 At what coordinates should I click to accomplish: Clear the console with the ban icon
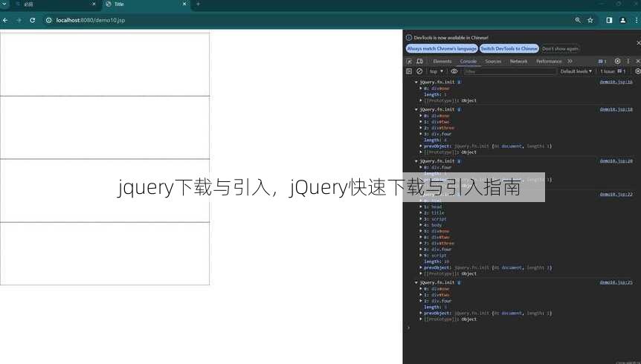[419, 71]
